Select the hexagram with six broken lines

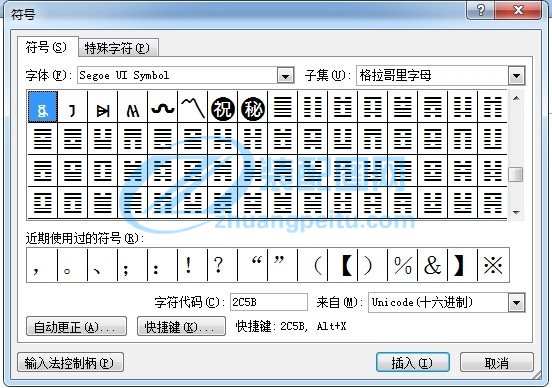[x=312, y=107]
